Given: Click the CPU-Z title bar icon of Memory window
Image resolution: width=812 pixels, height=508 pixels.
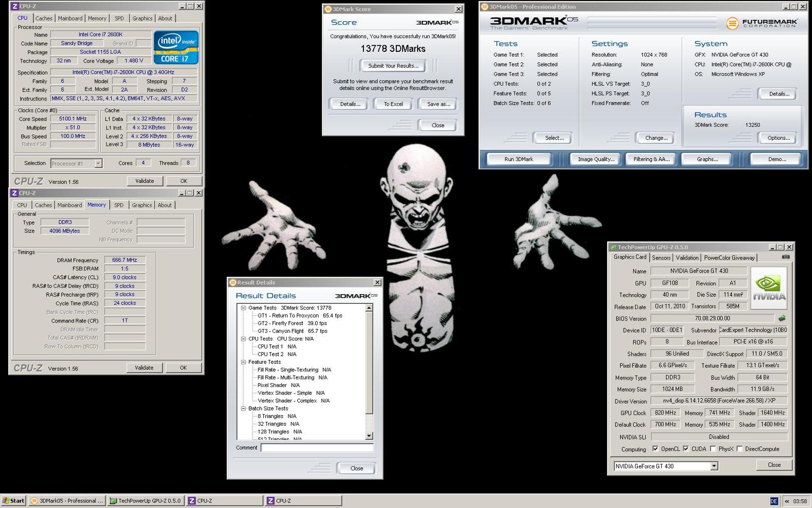Looking at the screenshot, I should (x=14, y=193).
